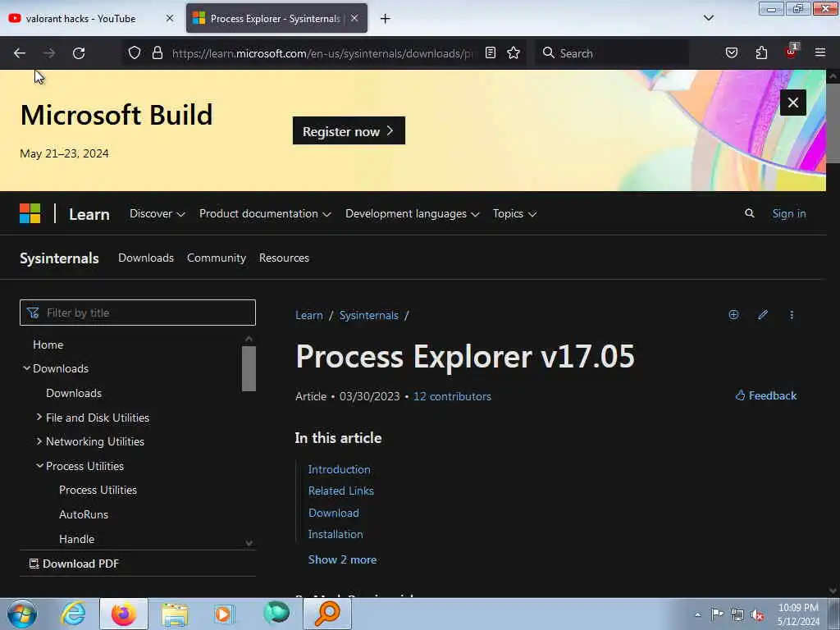Viewport: 840px width, 630px height.
Task: Open the tracking protection shield icon
Action: tap(135, 52)
